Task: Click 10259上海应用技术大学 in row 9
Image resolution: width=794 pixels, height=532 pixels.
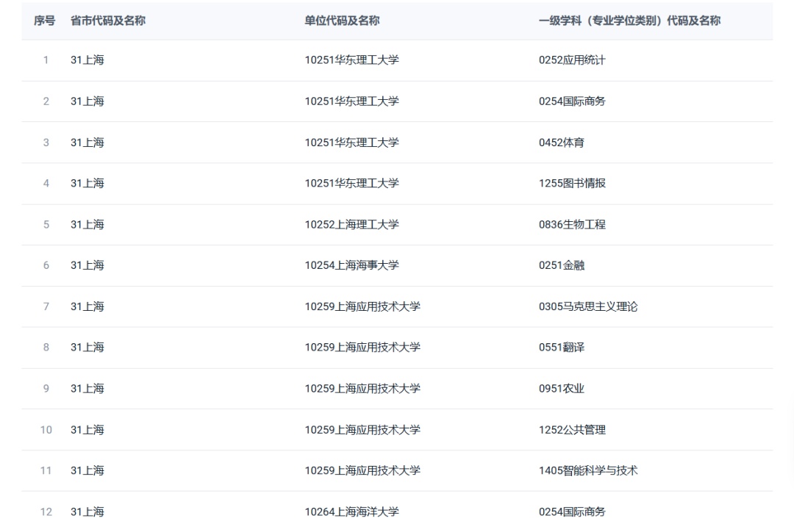Action: (362, 389)
